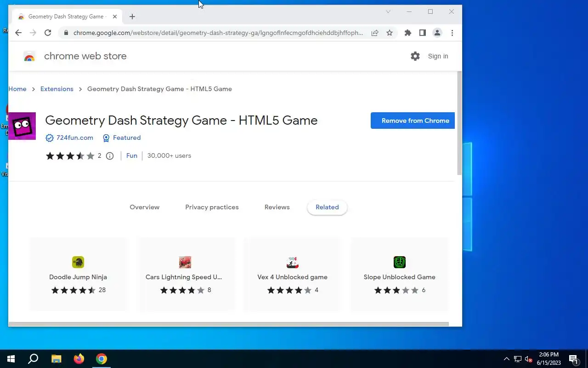
Task: Open the 724fun.com publisher link
Action: click(x=75, y=138)
